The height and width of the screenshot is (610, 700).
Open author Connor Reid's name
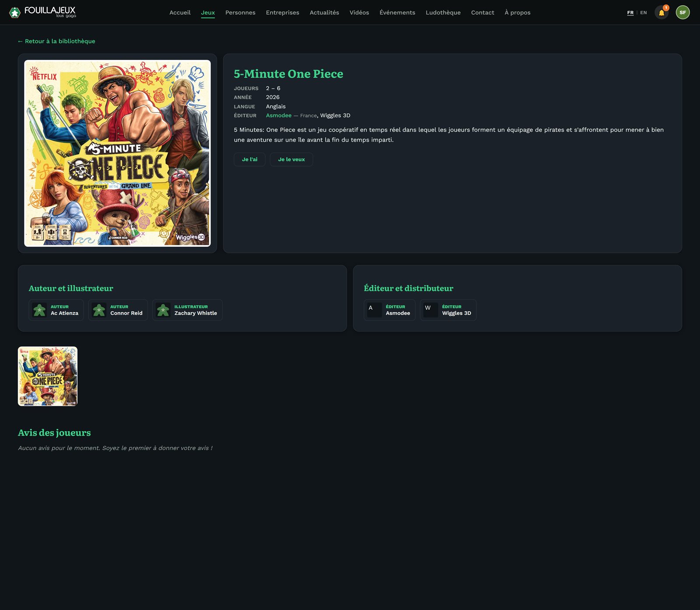click(x=126, y=313)
